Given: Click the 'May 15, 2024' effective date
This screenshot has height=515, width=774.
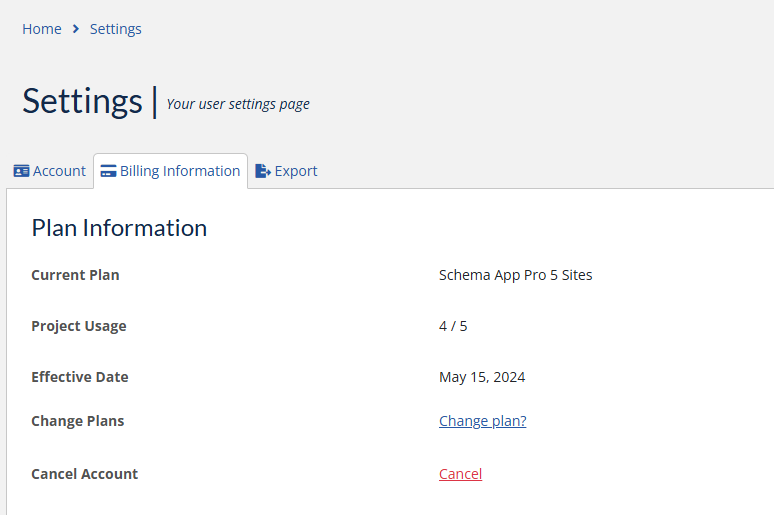Looking at the screenshot, I should (482, 377).
